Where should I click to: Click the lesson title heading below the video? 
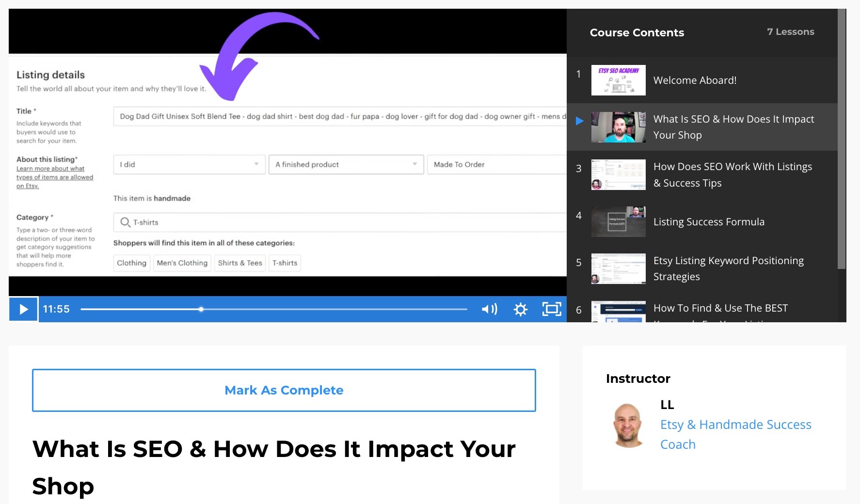(274, 468)
